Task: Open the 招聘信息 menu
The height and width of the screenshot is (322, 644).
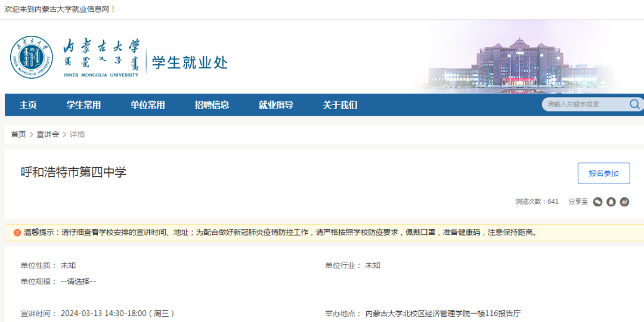Action: [x=212, y=105]
